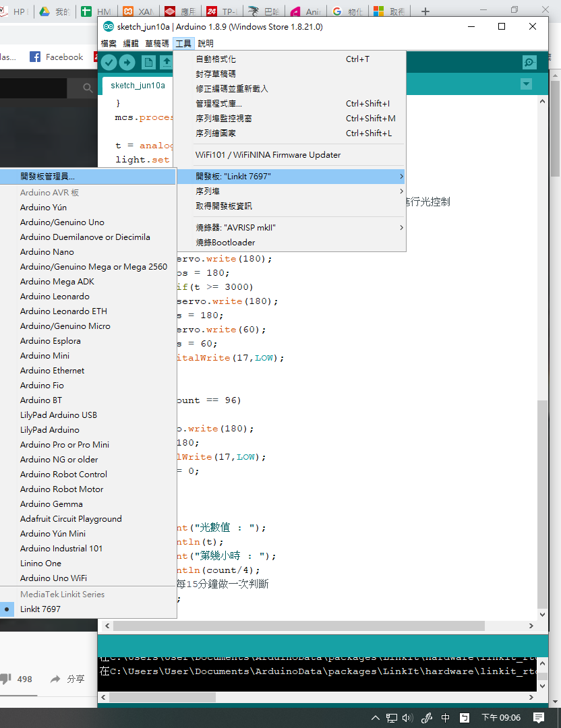This screenshot has height=728, width=561.
Task: Select Arduino/Genuino Mega or Mega 2560 board
Action: tap(88, 267)
